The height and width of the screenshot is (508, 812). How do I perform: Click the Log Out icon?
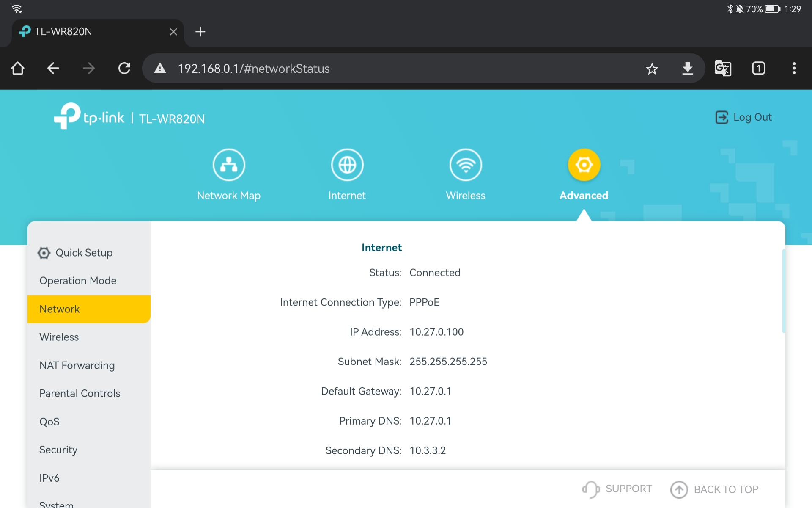coord(721,117)
